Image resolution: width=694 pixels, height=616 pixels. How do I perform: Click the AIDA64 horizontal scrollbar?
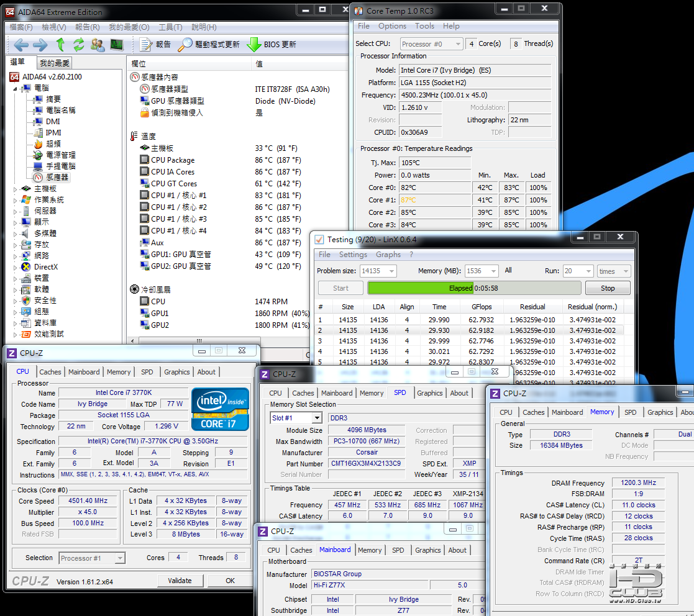click(199, 341)
